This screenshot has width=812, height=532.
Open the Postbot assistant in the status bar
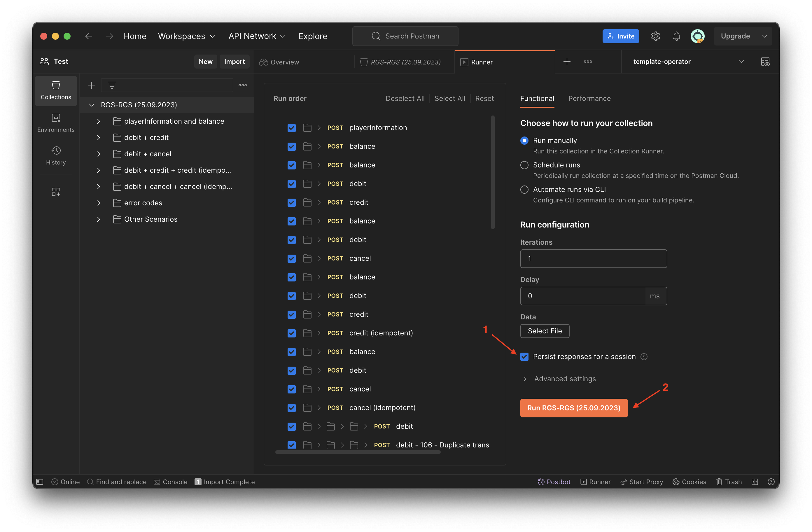(554, 482)
